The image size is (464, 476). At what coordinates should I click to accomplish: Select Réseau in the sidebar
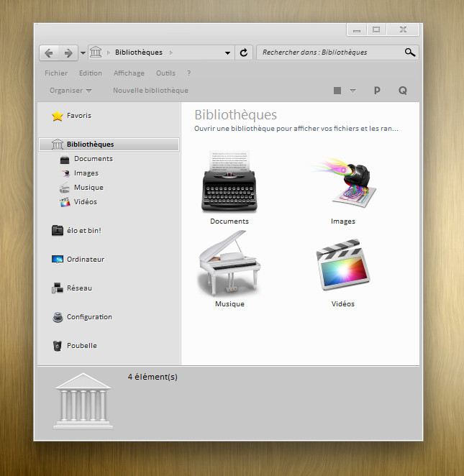(x=72, y=288)
